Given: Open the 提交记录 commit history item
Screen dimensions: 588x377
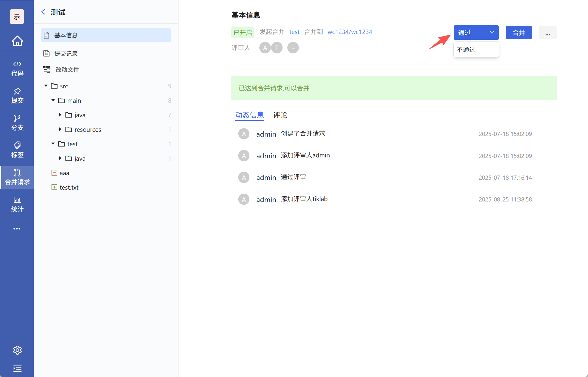Looking at the screenshot, I should point(66,54).
